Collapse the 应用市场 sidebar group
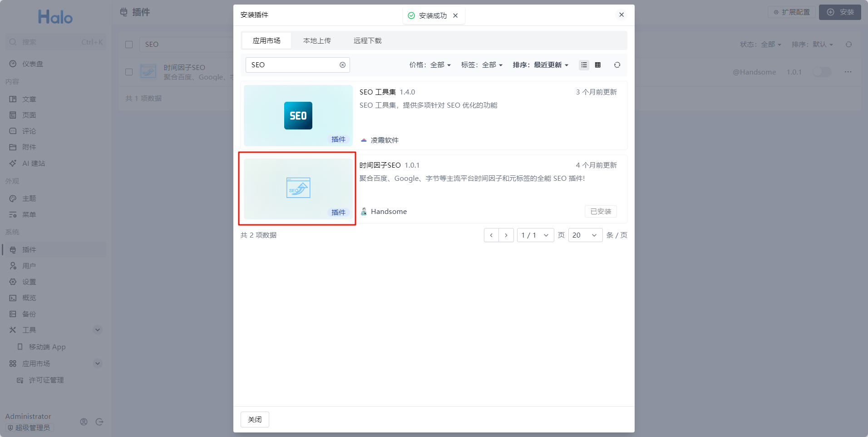Image resolution: width=868 pixels, height=437 pixels. (98, 363)
